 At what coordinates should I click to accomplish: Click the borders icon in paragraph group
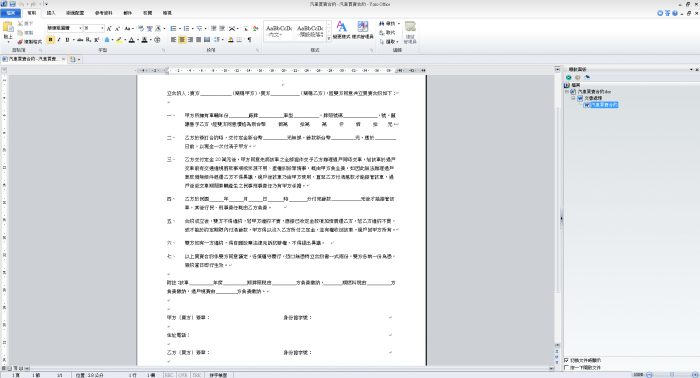coord(239,40)
